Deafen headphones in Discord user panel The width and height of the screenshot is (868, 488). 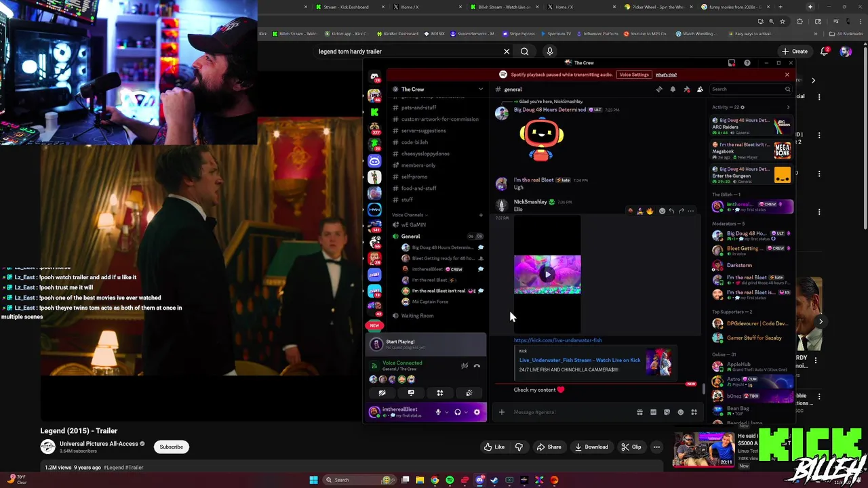point(458,412)
